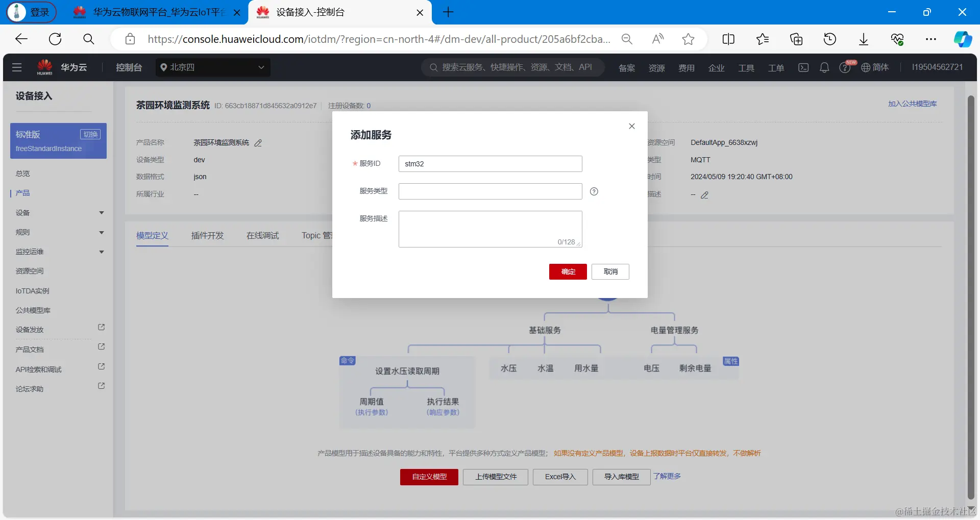Expand the 监控运维 sidebar menu
The image size is (980, 520).
(x=102, y=252)
